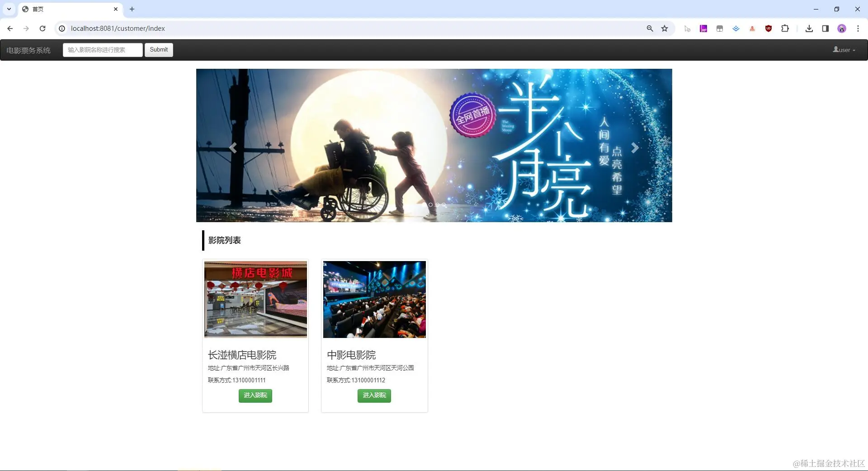Viewport: 868px width, 471px height.
Task: Open the purple RP extension icon
Action: coord(703,29)
